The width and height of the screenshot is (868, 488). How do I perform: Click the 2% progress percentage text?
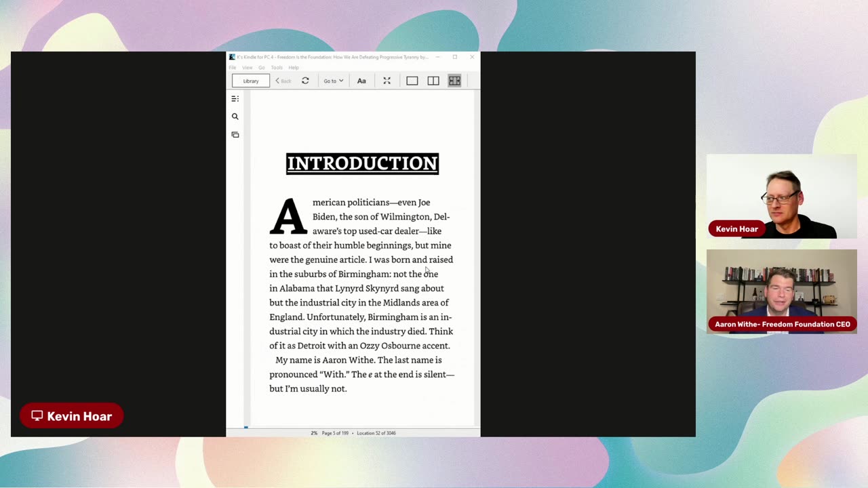(x=314, y=433)
